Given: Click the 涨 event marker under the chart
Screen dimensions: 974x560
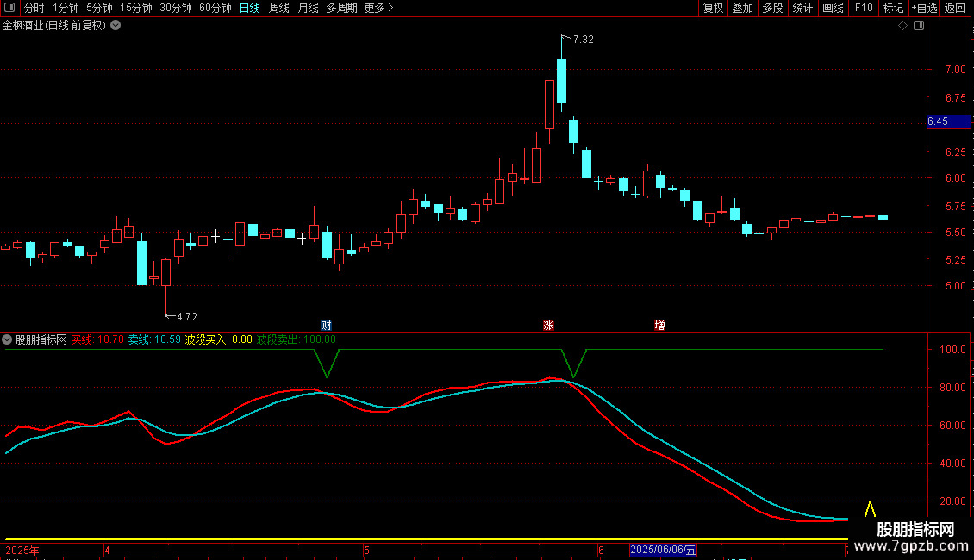Looking at the screenshot, I should (x=548, y=326).
